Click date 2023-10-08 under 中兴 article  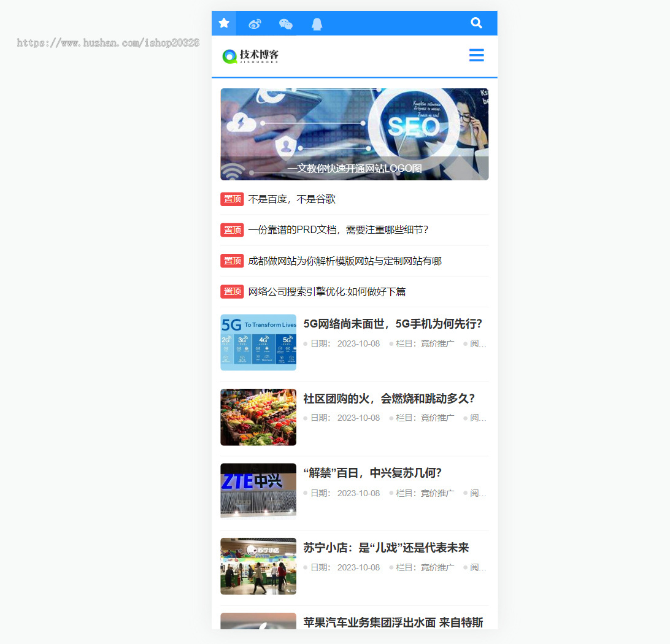click(358, 493)
